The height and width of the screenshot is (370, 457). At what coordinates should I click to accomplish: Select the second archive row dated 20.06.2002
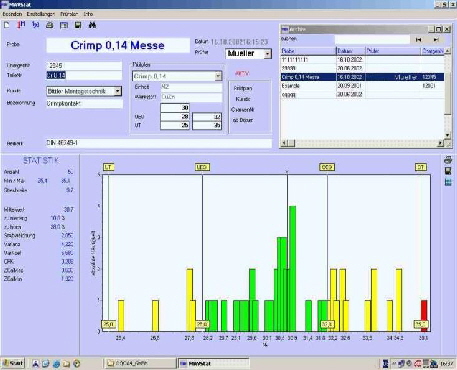(362, 68)
